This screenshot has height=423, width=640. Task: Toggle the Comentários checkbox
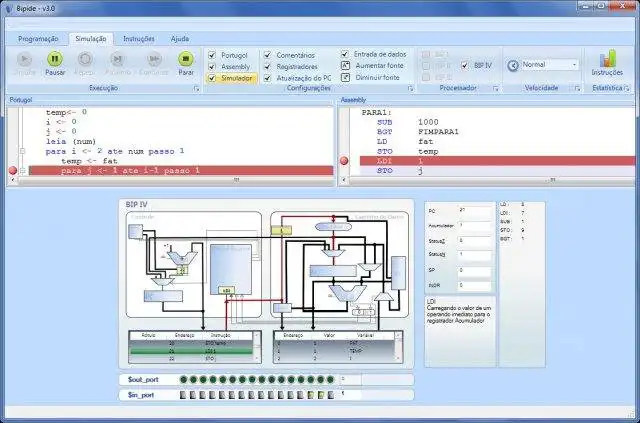click(x=267, y=55)
